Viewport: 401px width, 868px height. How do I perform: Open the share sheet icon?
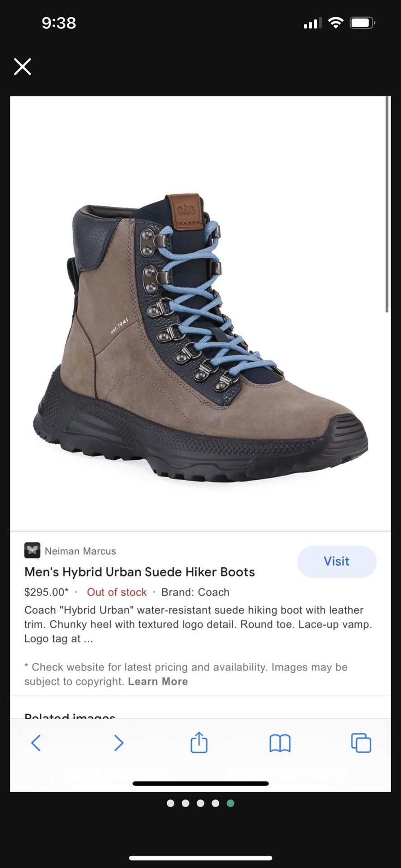point(199,742)
